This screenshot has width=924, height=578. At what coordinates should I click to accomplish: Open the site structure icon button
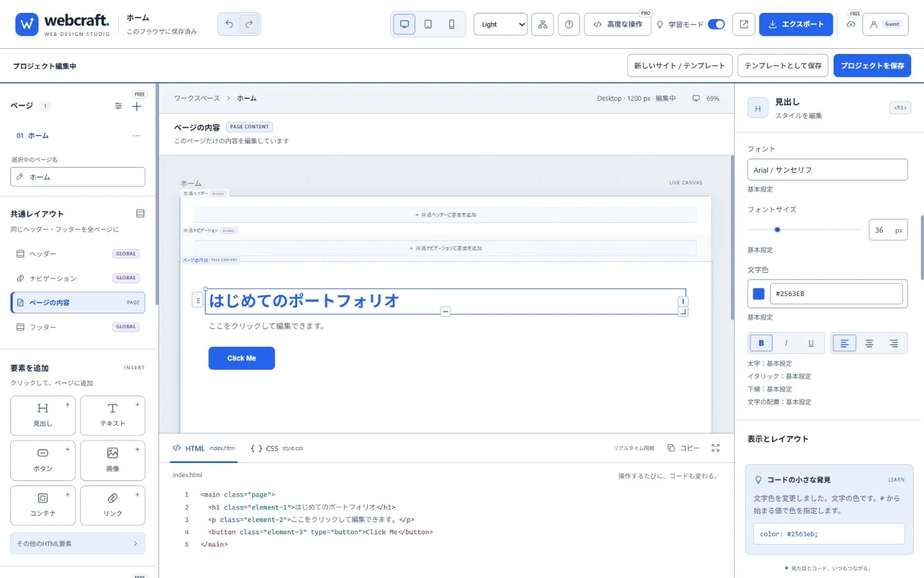coord(543,24)
